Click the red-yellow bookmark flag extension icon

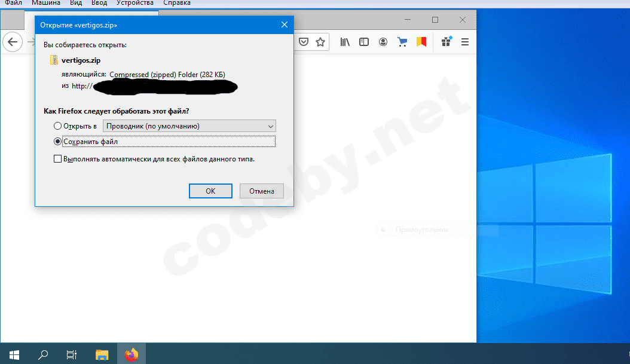421,42
